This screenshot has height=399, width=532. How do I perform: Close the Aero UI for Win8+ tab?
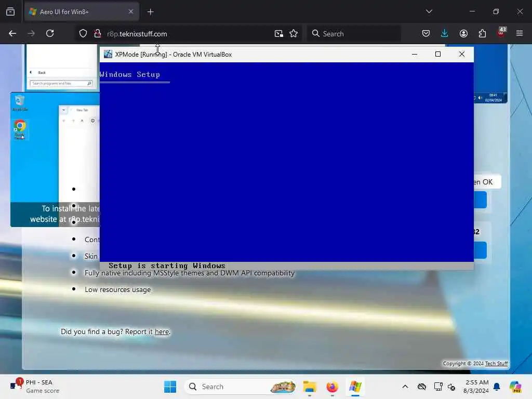pos(131,11)
